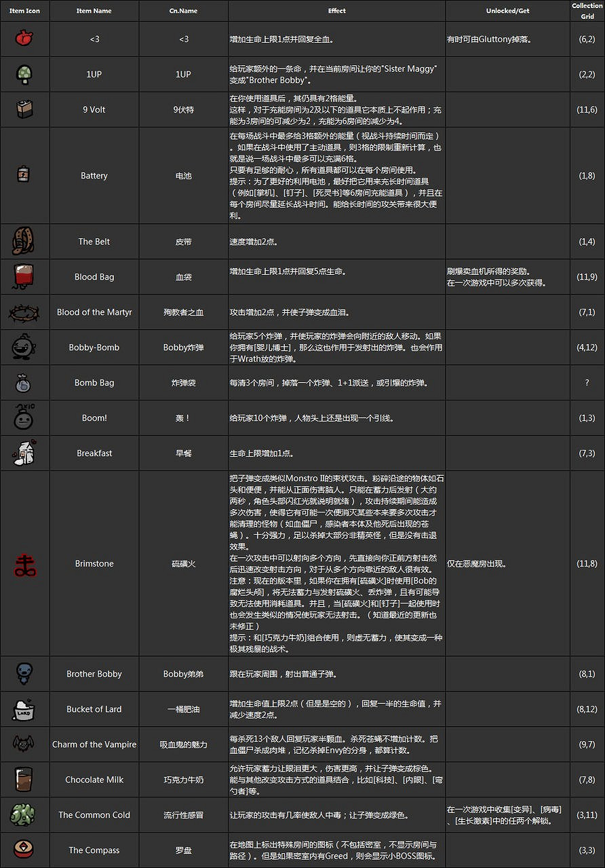The width and height of the screenshot is (605, 868).
Task: Select The Belt item icon
Action: [24, 241]
